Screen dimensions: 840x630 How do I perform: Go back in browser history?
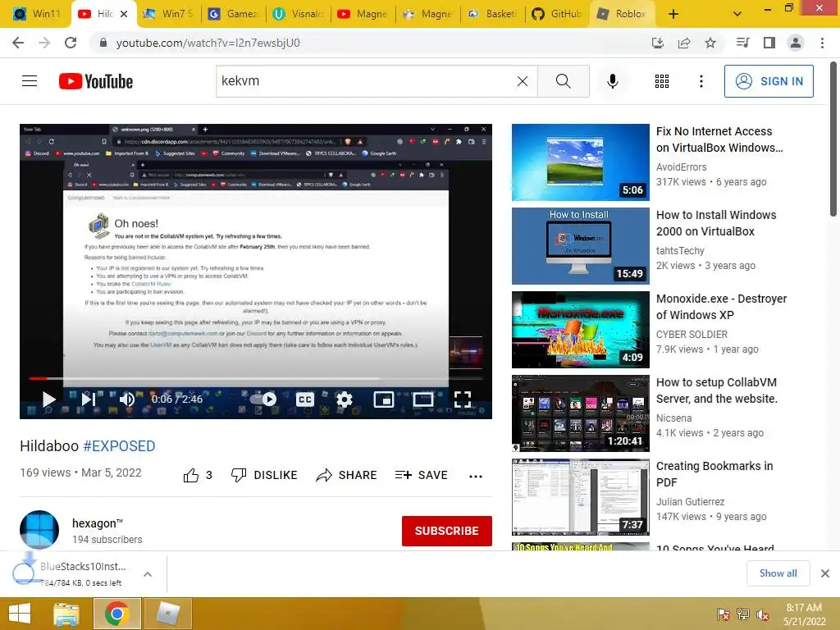pos(18,43)
